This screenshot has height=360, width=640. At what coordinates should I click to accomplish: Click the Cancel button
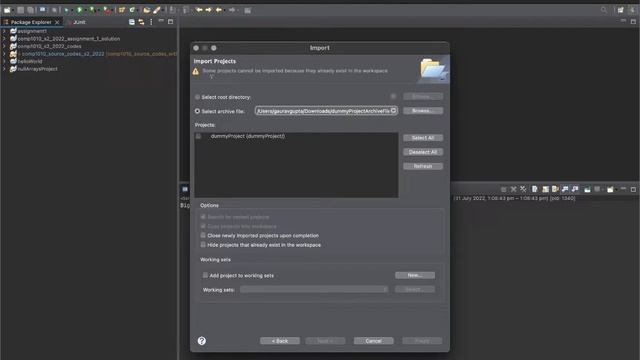click(373, 341)
